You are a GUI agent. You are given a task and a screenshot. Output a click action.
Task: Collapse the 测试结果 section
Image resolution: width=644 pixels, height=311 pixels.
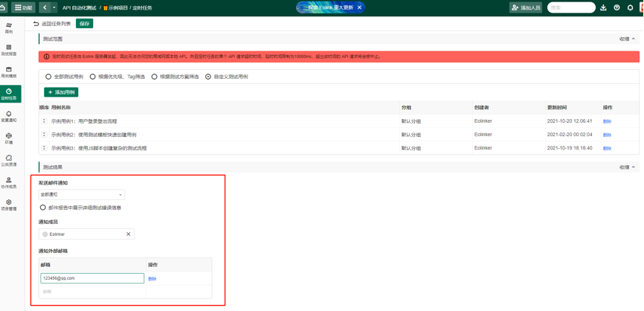tap(627, 167)
